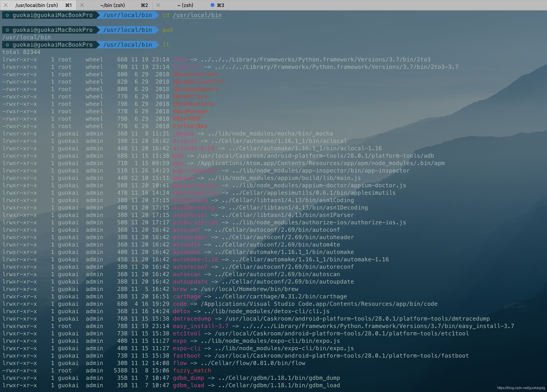Viewport: 547px width, 392px height.
Task: Click the automake-1.16 symlink name
Action: [195, 259]
